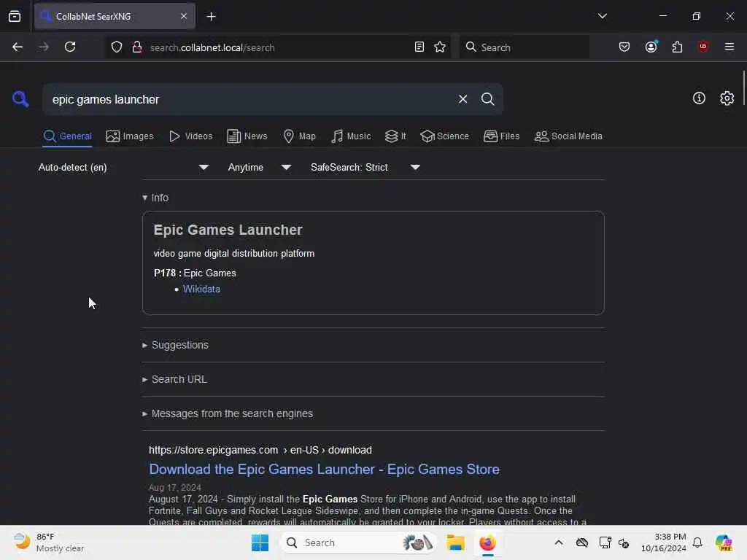Click the site security padlock icon
The image size is (747, 560).
[136, 47]
